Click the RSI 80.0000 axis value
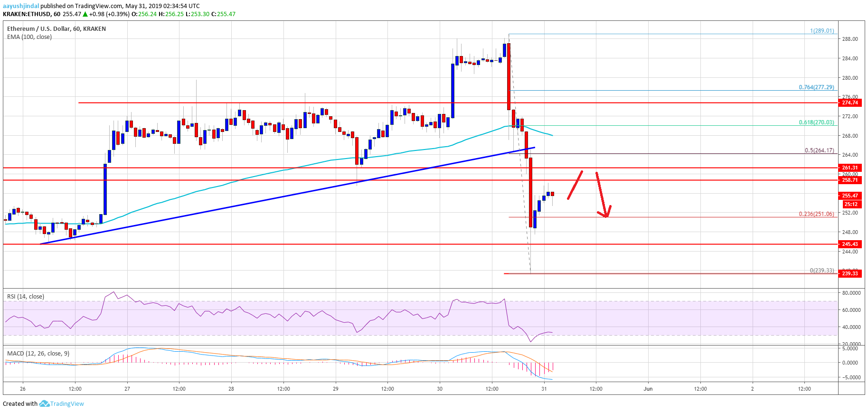868x412 pixels. click(851, 293)
